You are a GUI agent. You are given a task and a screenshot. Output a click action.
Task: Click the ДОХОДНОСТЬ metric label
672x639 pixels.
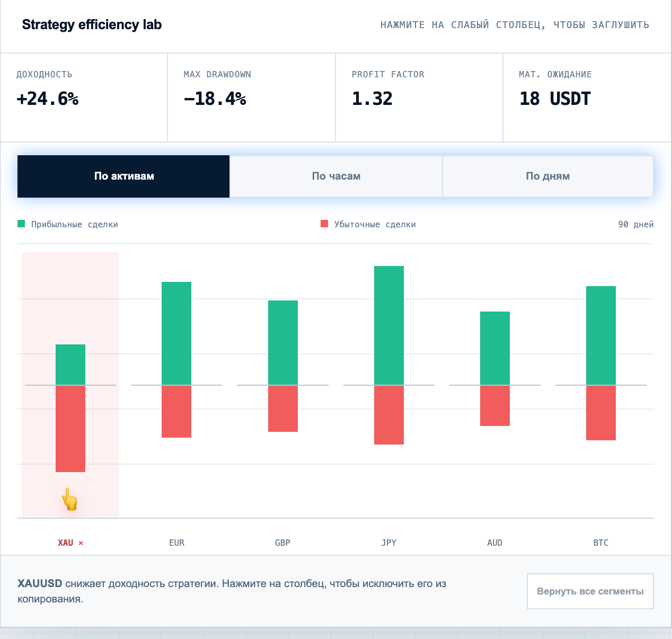(45, 75)
